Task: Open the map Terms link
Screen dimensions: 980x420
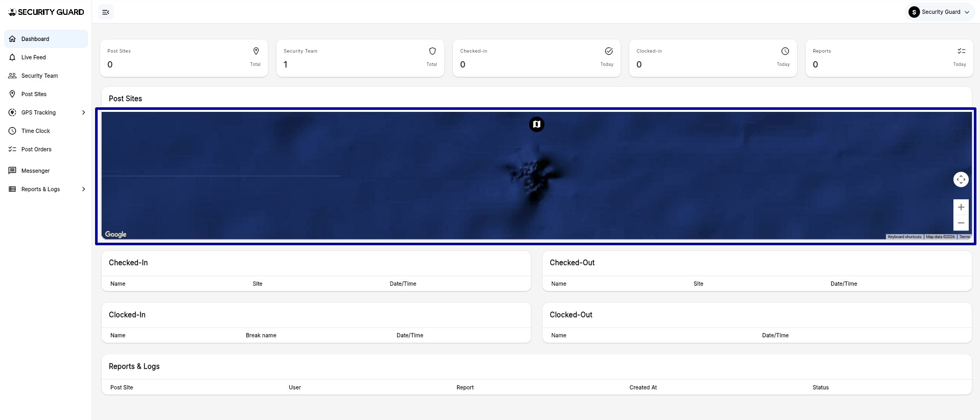Action: tap(965, 237)
